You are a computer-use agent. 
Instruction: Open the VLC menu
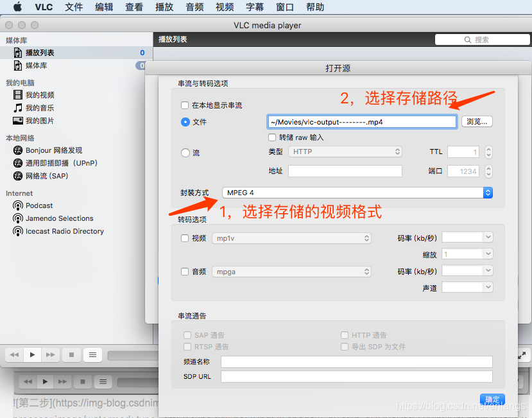pos(44,7)
